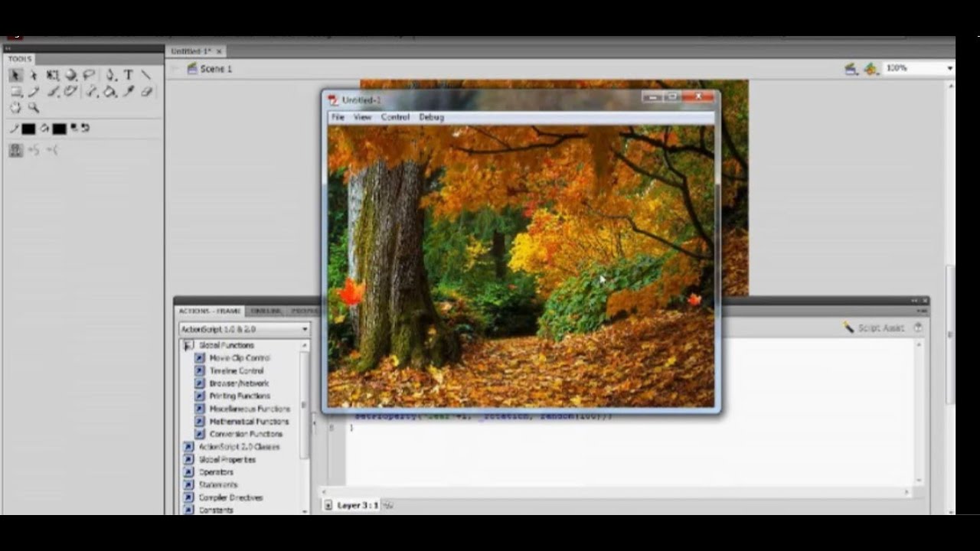Expand the Compiler Directives node
This screenshot has height=551, width=980.
(188, 497)
